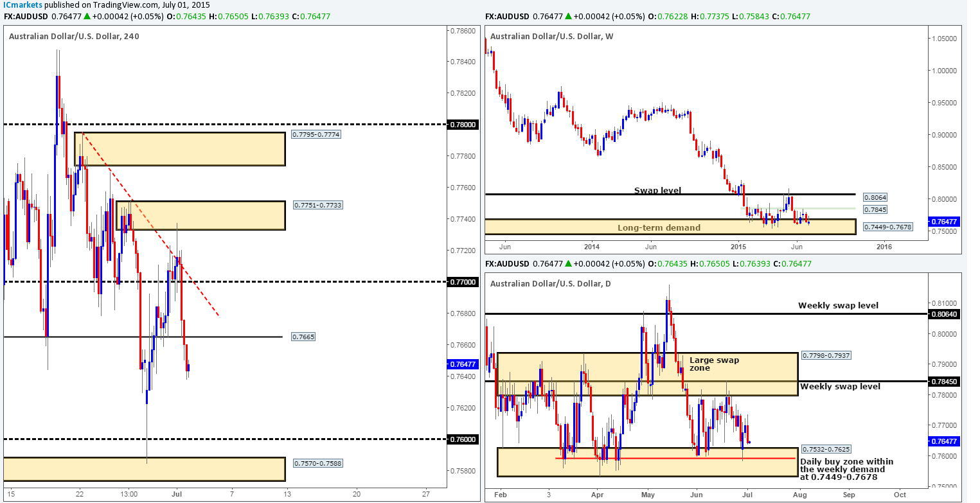Image resolution: width=980 pixels, height=503 pixels.
Task: Click the bold 0.78000 axis price on 240 chart
Action: (x=461, y=125)
